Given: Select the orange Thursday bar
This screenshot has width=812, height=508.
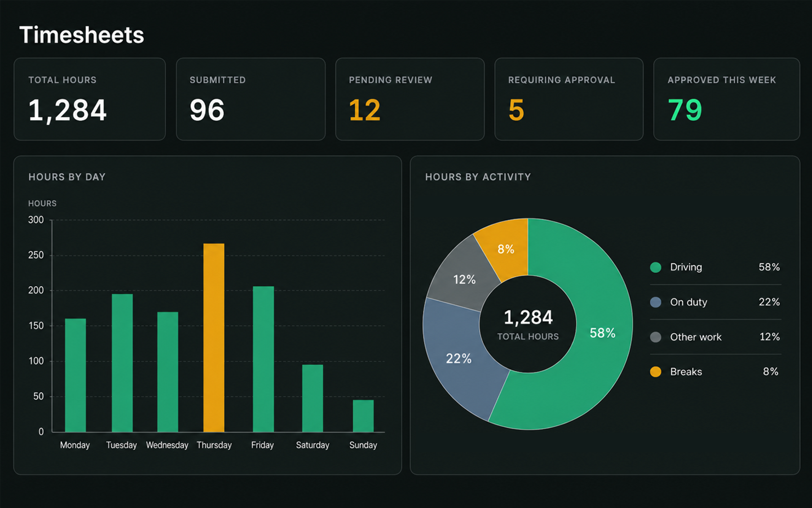Looking at the screenshot, I should click(214, 338).
